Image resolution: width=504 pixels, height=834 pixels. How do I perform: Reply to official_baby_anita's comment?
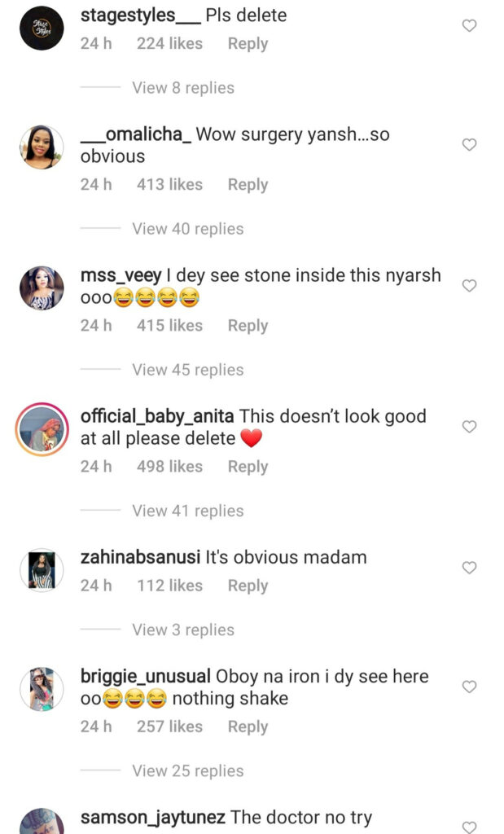point(248,467)
